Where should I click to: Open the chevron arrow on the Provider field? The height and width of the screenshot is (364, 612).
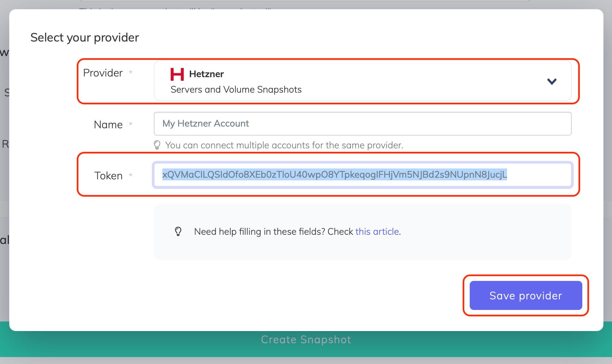point(552,81)
